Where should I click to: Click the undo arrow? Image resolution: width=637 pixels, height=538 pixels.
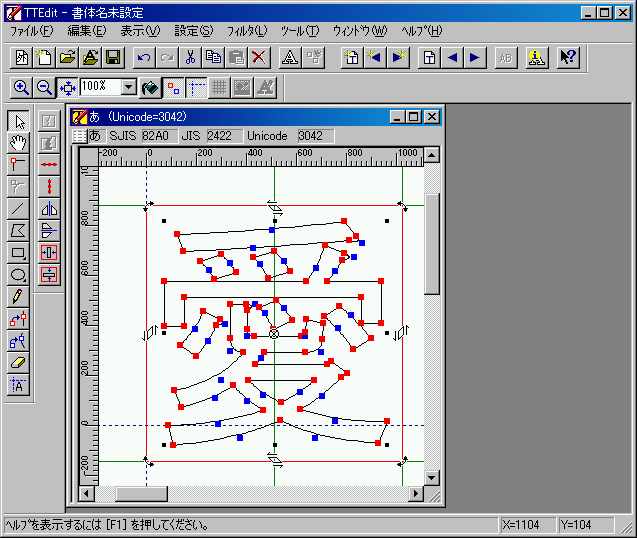tap(144, 57)
